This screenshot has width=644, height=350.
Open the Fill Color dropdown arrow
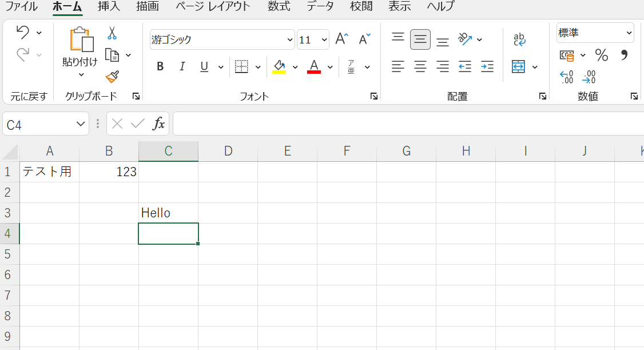295,67
